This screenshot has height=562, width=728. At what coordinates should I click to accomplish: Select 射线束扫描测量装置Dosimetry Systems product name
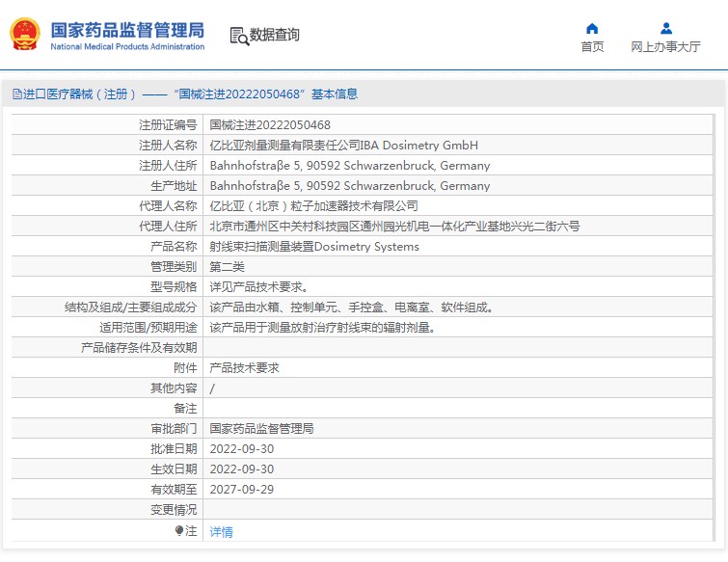[313, 247]
